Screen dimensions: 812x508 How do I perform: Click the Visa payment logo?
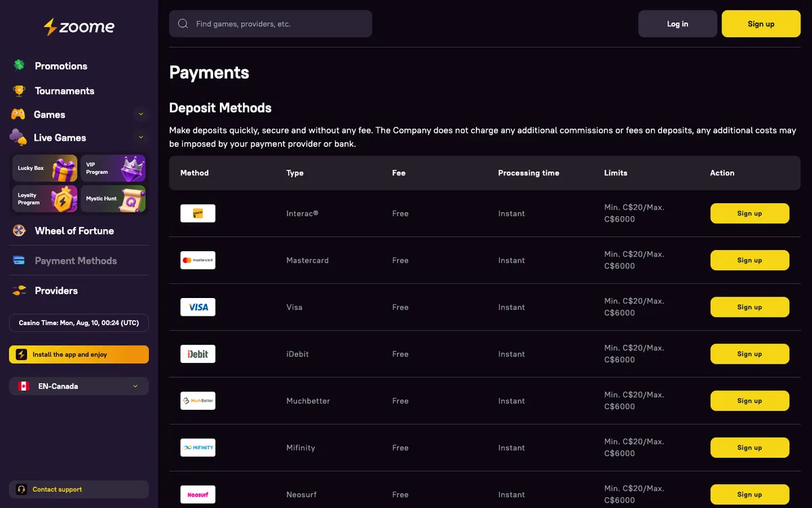(198, 307)
